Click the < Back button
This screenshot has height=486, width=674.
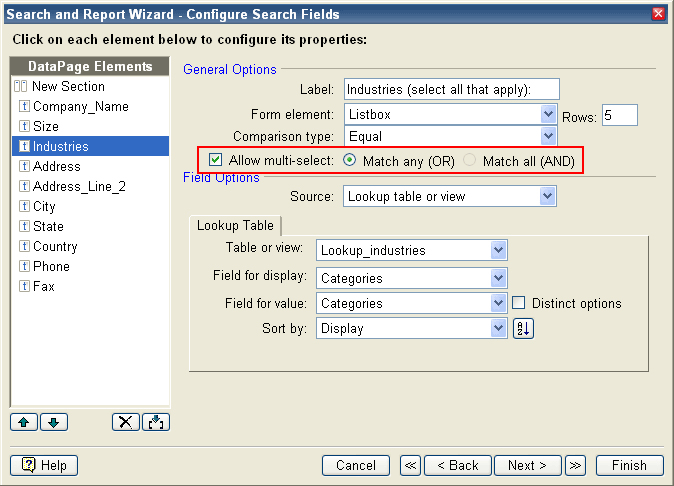(458, 465)
